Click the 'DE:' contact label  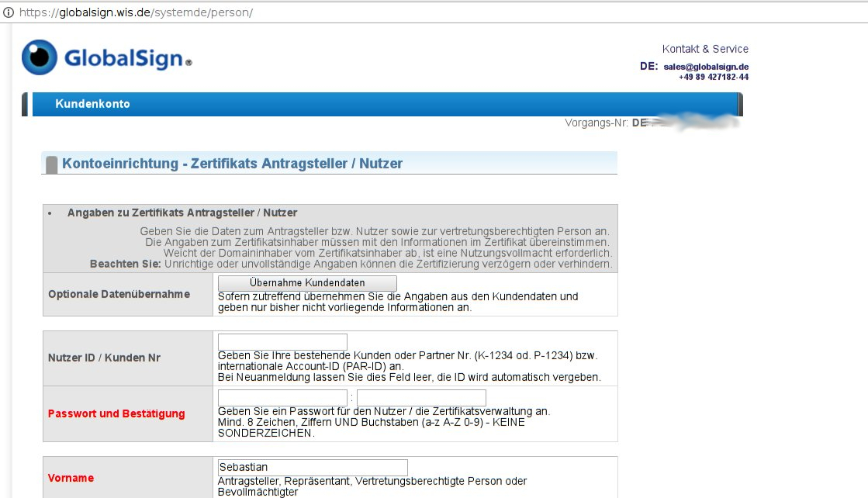coord(648,67)
